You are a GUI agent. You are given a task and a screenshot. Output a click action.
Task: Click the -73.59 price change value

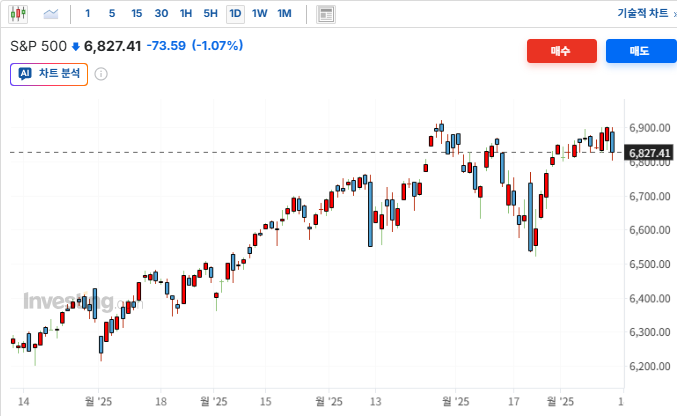click(166, 46)
